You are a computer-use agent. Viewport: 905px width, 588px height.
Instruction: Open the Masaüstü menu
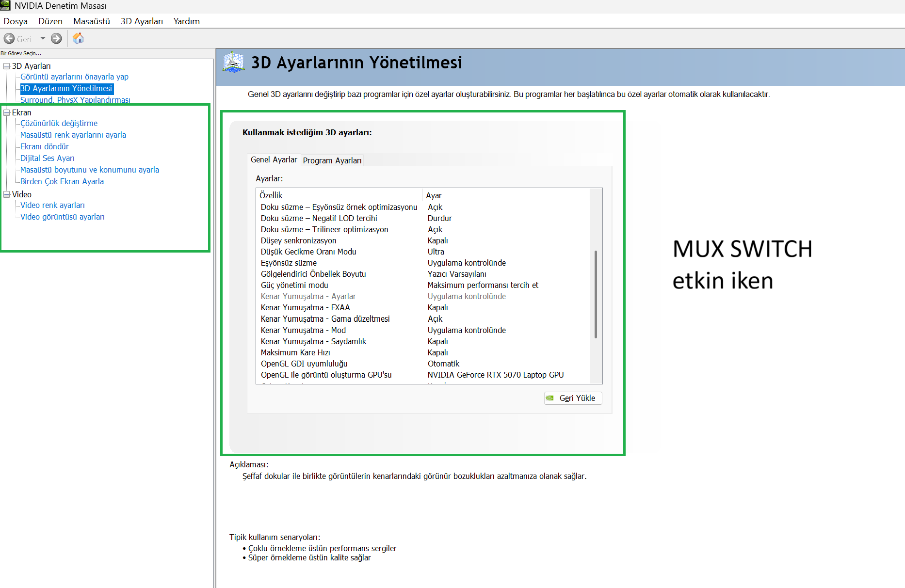[x=92, y=21]
